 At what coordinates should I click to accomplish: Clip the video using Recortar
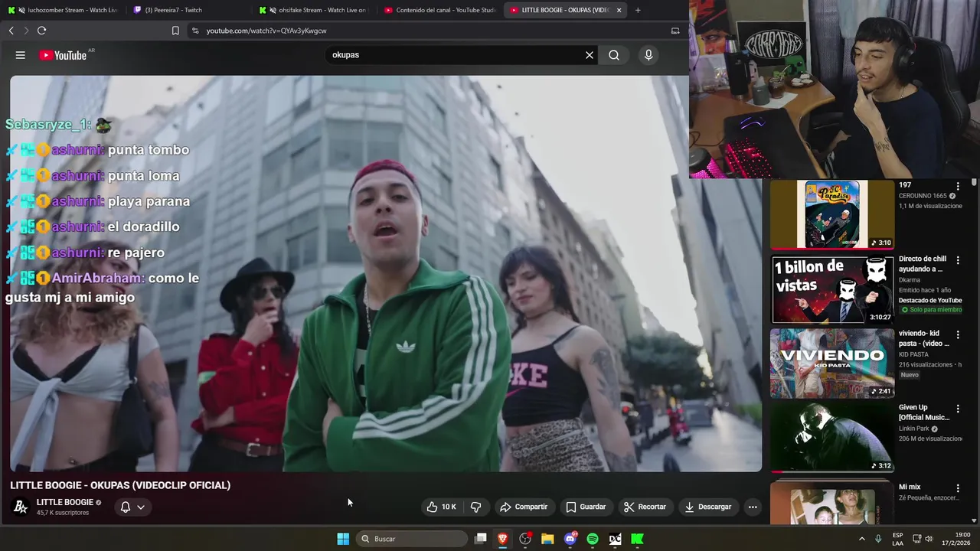click(645, 507)
